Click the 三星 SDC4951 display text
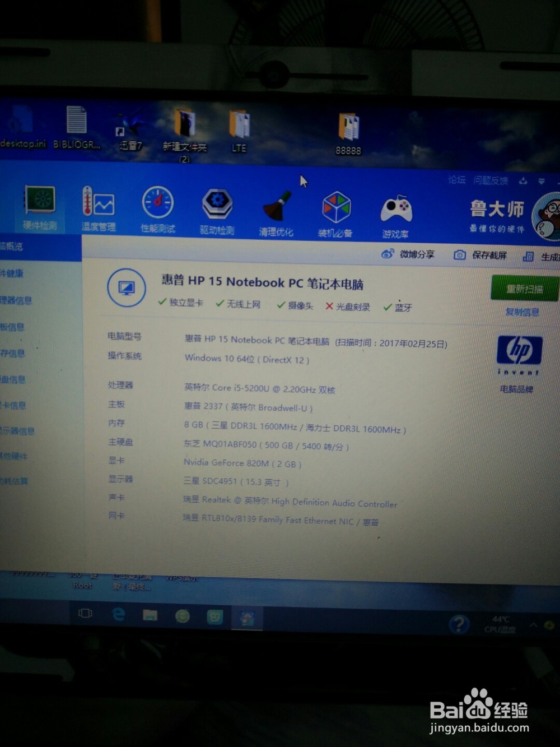The image size is (560, 747). pos(236,482)
